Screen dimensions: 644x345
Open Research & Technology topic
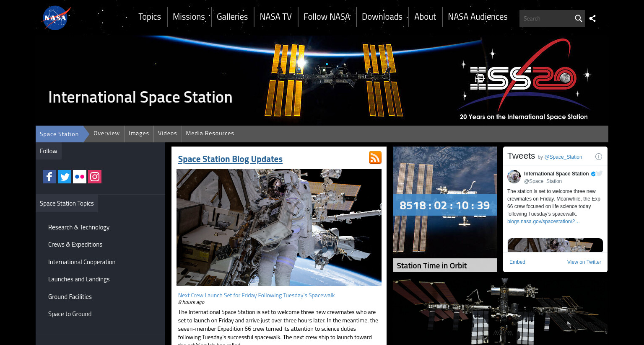[x=79, y=227]
